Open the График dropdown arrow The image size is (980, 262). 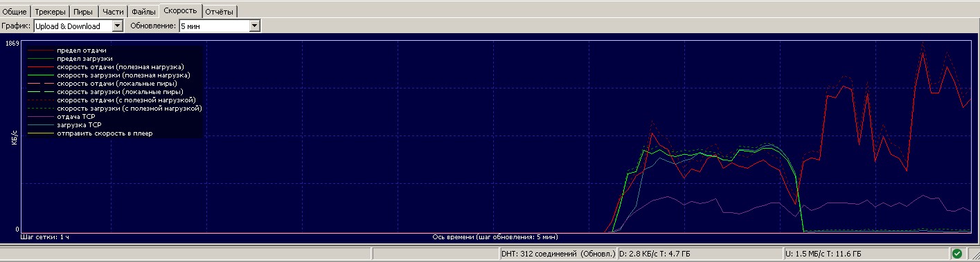117,26
